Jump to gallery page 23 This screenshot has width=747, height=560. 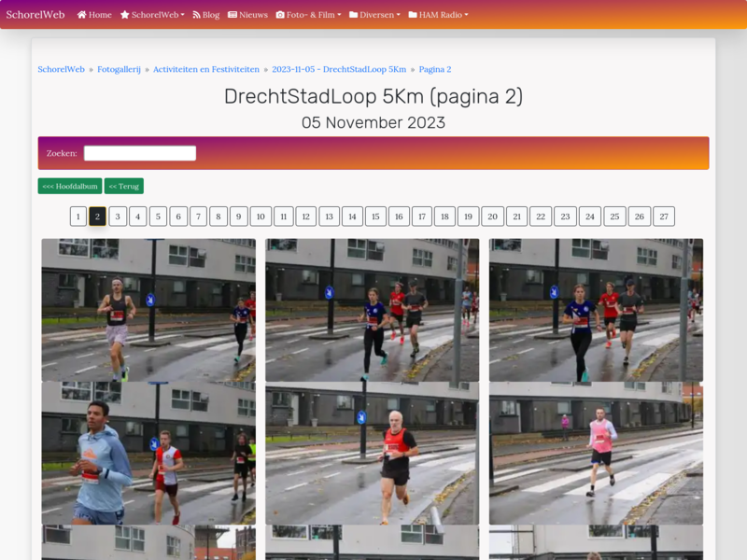pos(566,217)
